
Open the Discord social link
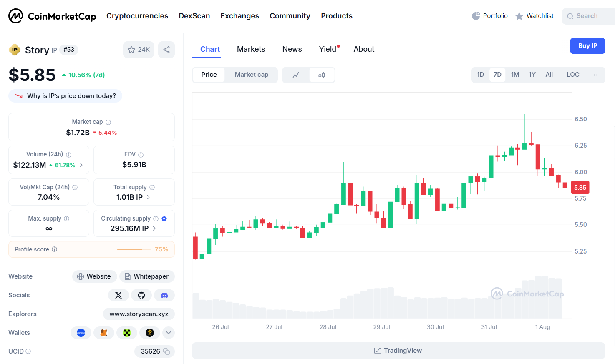pyautogui.click(x=164, y=295)
